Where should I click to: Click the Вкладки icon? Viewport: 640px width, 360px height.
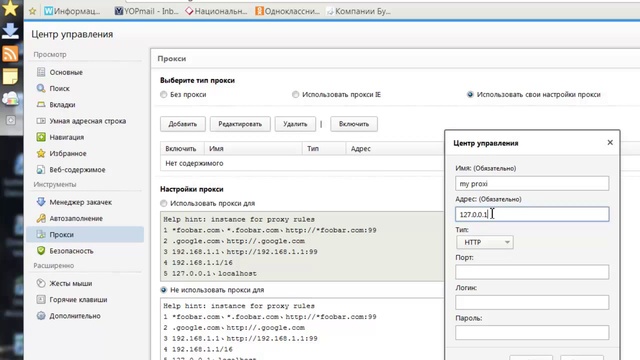coord(41,104)
